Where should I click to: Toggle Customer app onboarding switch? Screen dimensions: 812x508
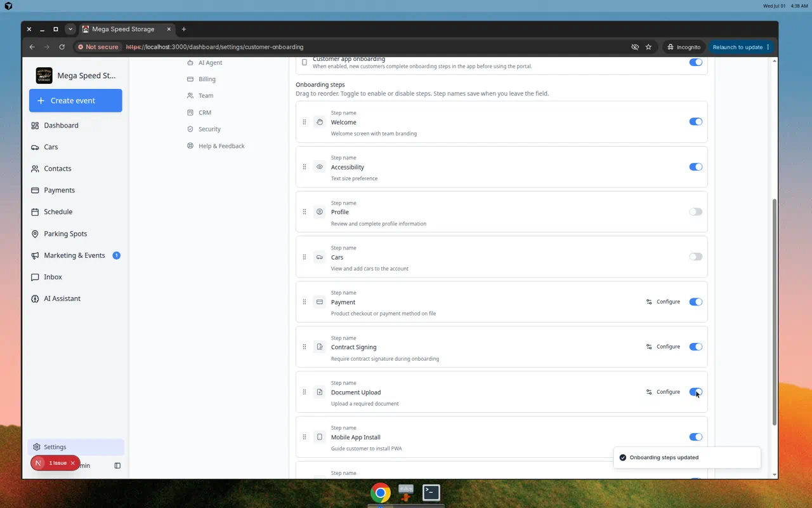696,62
